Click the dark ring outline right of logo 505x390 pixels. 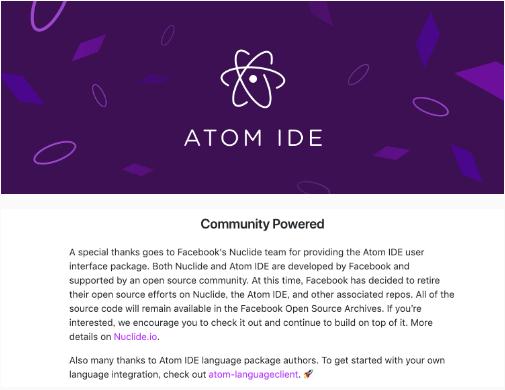point(358,75)
